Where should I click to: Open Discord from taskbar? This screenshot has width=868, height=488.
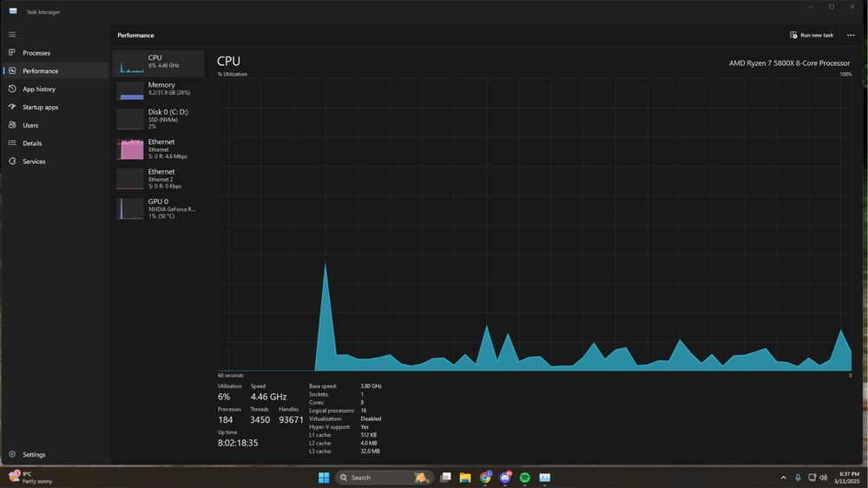pyautogui.click(x=505, y=478)
